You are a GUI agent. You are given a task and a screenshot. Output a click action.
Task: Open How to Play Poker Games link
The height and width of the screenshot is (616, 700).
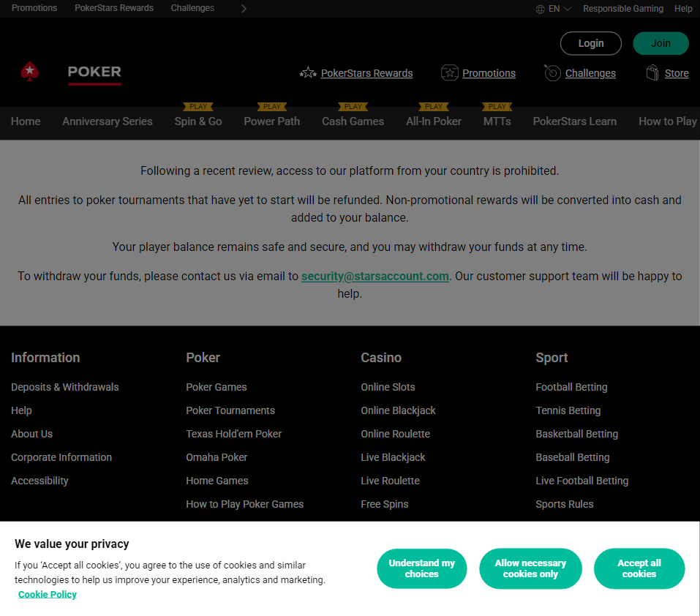pyautogui.click(x=244, y=504)
